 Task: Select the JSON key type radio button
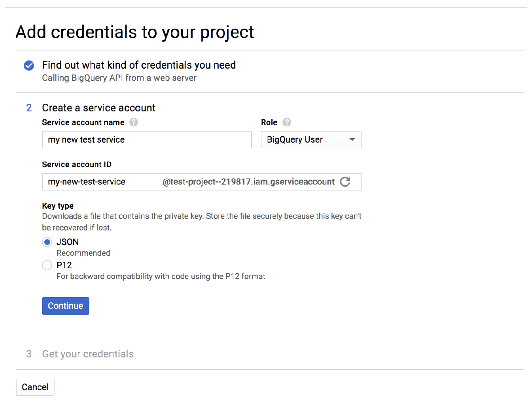coord(47,242)
